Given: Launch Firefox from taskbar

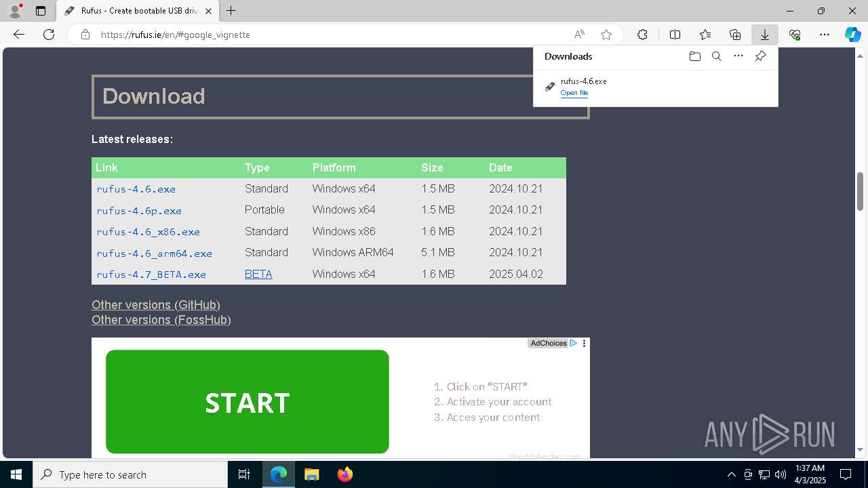Looking at the screenshot, I should point(344,474).
